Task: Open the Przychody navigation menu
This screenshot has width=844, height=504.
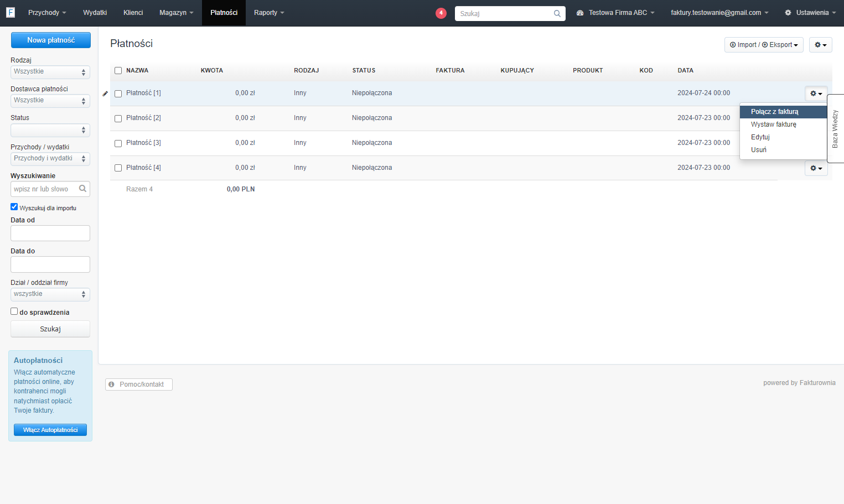Action: (47, 13)
